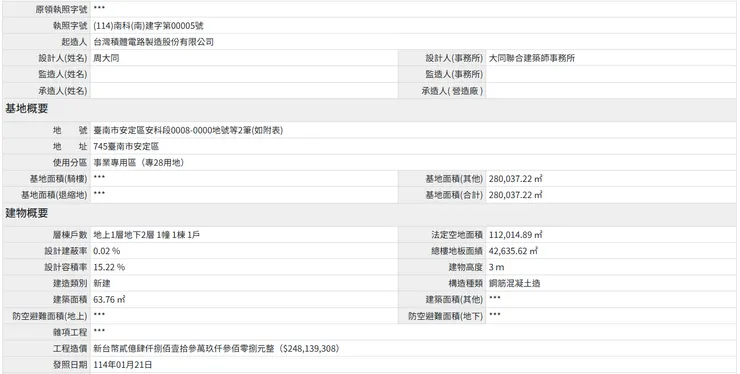Click the 發照日期 label
This screenshot has width=740, height=374.
click(x=70, y=365)
